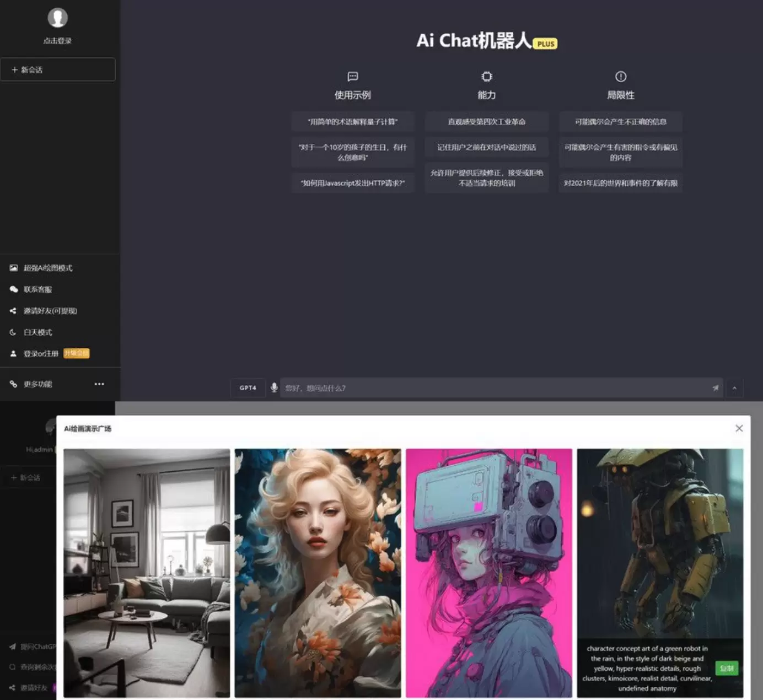Image resolution: width=763 pixels, height=700 pixels.
Task: Click the microphone voice input icon
Action: (274, 388)
